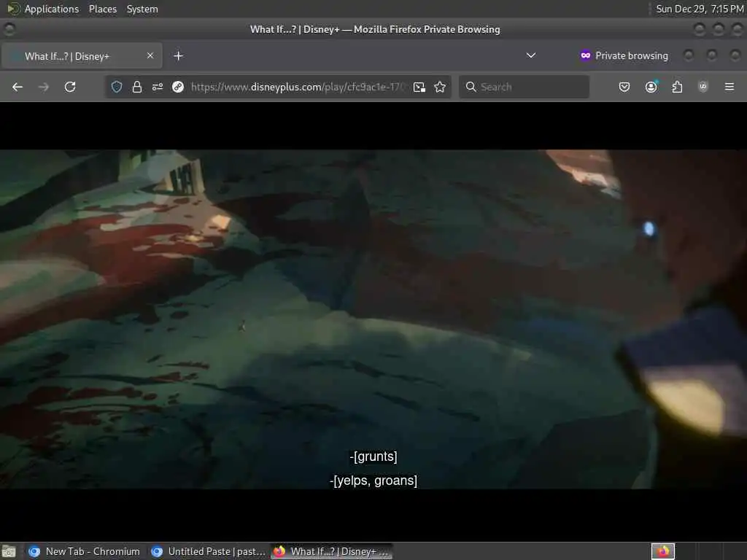The width and height of the screenshot is (747, 560).
Task: Click the forward navigation arrow
Action: 43,87
